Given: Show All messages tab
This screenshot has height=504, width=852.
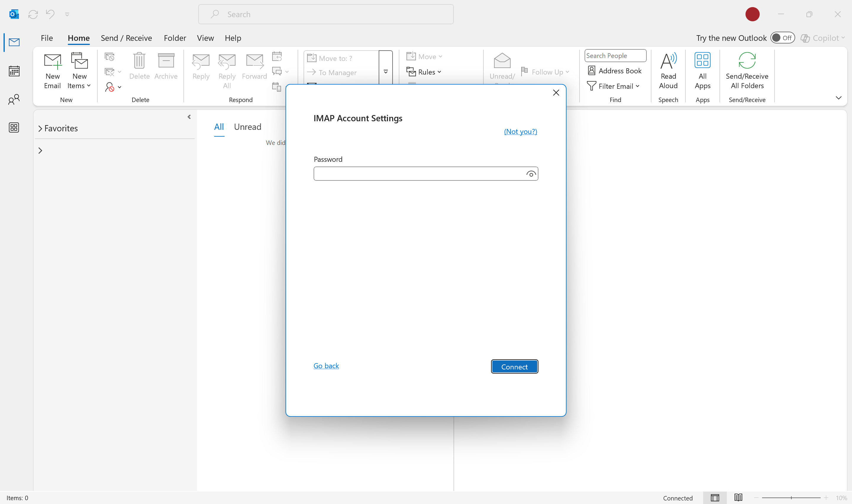Looking at the screenshot, I should [x=219, y=127].
